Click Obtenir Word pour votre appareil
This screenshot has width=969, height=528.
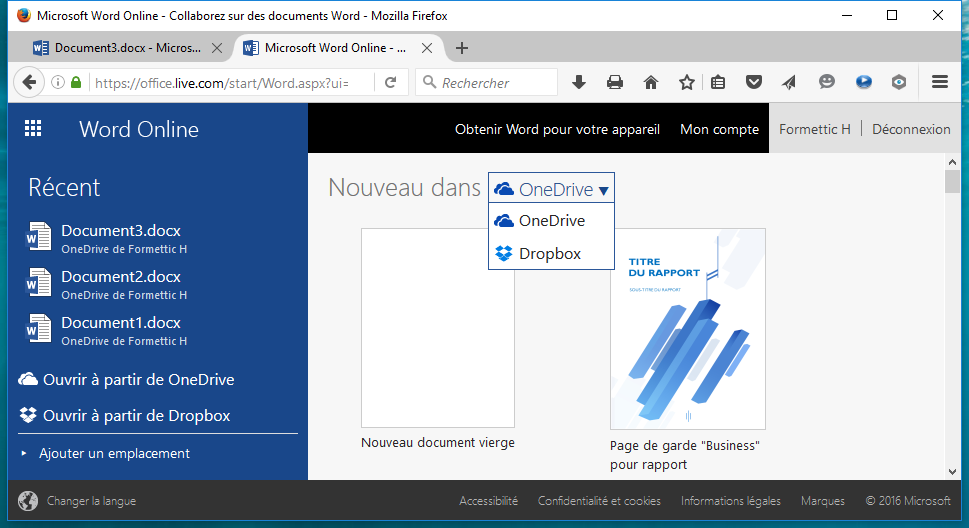557,129
